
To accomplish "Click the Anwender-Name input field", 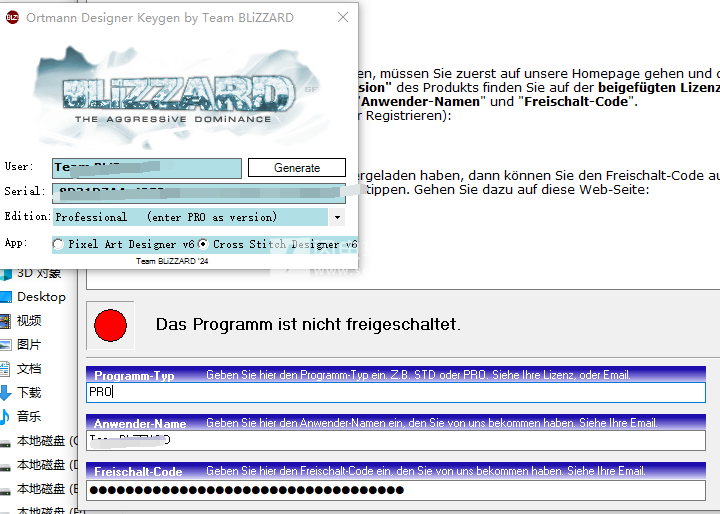I will coord(395,441).
